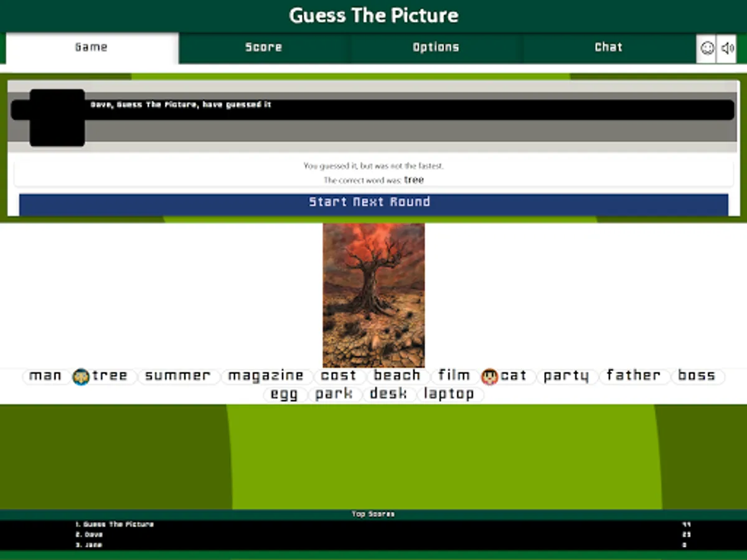Click the Dave score row
The width and height of the screenshot is (747, 560).
point(374,534)
